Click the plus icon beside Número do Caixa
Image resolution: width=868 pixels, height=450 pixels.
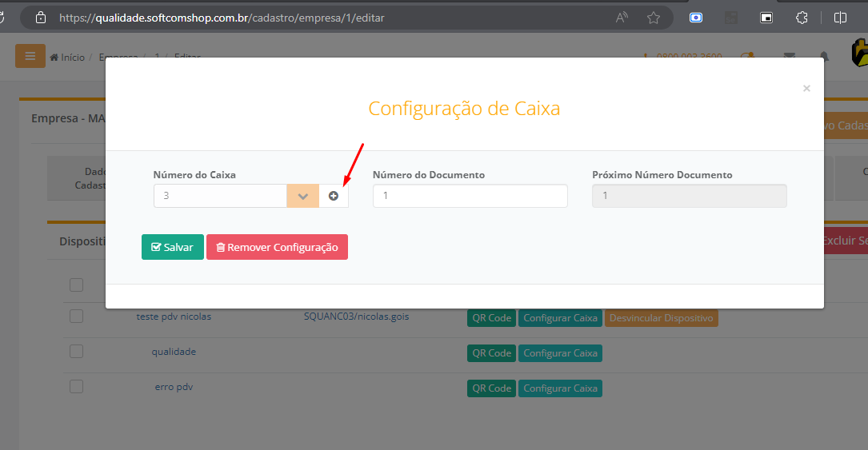click(x=334, y=196)
